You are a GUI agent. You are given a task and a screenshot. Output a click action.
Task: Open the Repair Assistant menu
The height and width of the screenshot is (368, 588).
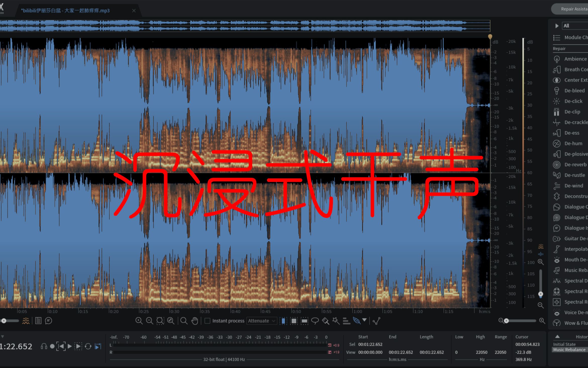(571, 8)
